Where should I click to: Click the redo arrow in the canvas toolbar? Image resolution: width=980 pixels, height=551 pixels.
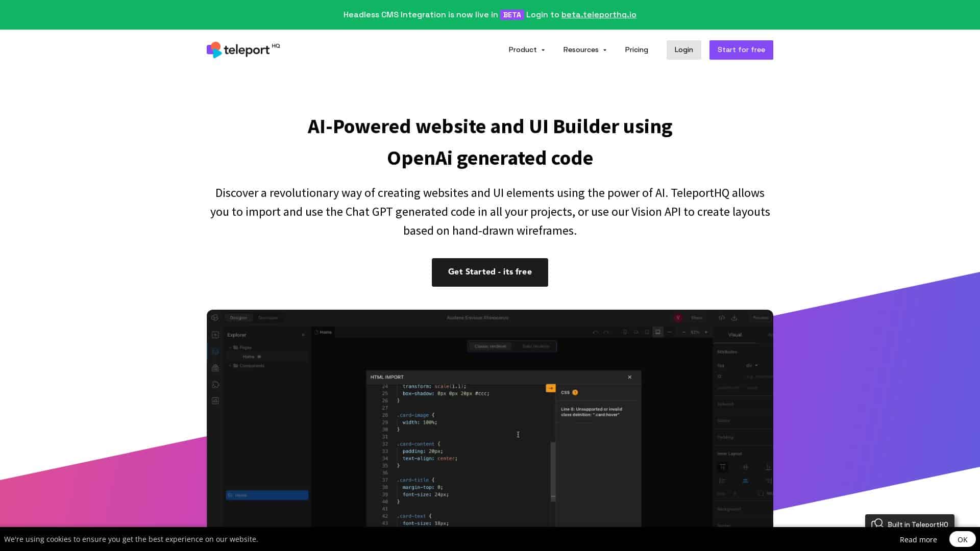coord(606,332)
